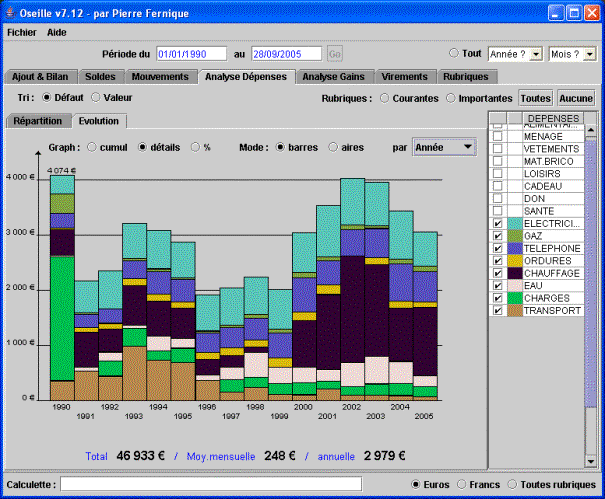
Task: Click the category list scroll down arrow
Action: coord(590,461)
